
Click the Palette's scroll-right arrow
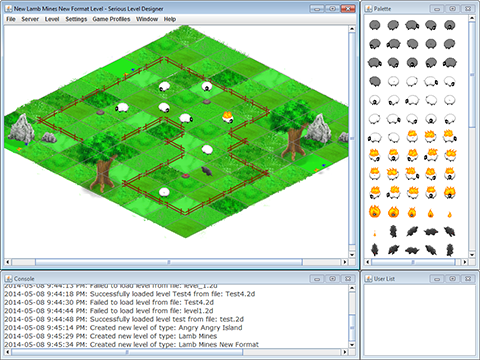point(465,262)
